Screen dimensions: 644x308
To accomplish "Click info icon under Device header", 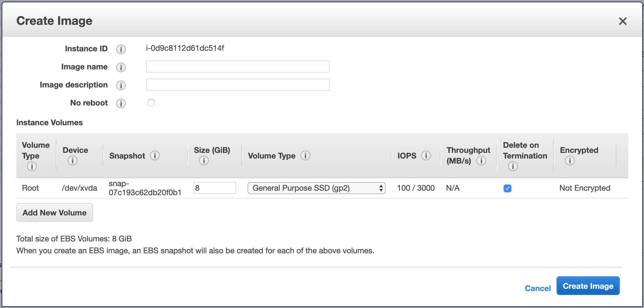I will (72, 160).
